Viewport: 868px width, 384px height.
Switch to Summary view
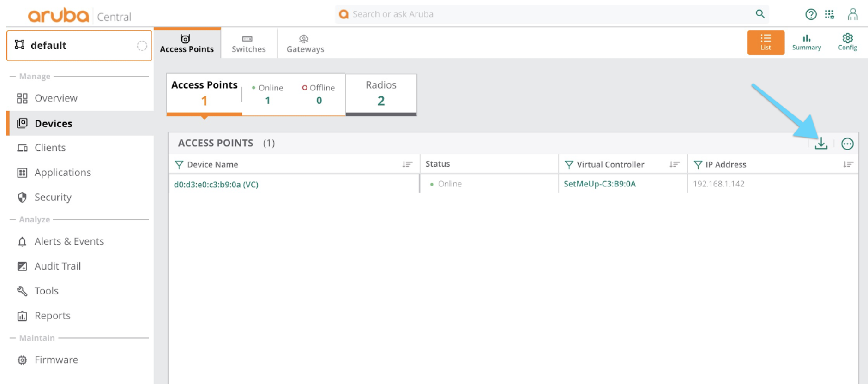pos(807,42)
